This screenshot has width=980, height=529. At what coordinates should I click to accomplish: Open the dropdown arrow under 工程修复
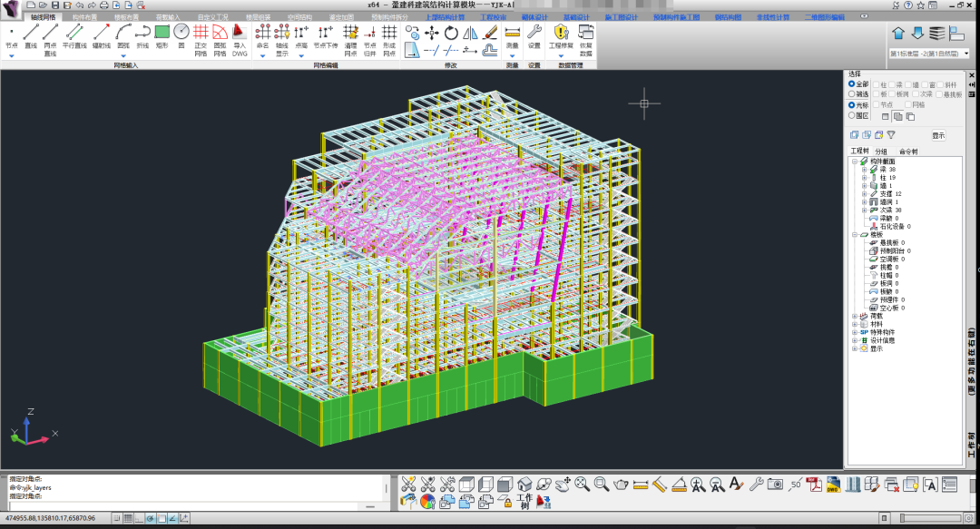(x=561, y=55)
